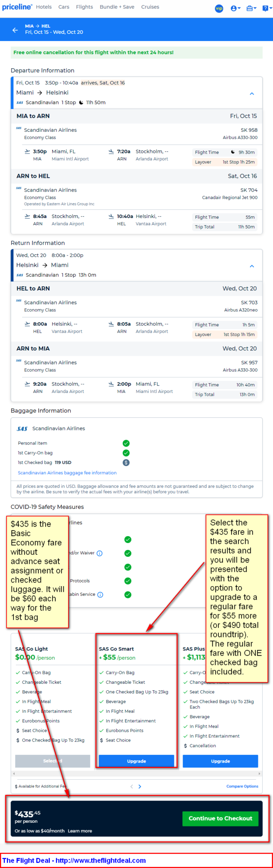Viewport: 273px width, 868px height.
Task: Open the help question mark icon
Action: pyautogui.click(x=266, y=8)
